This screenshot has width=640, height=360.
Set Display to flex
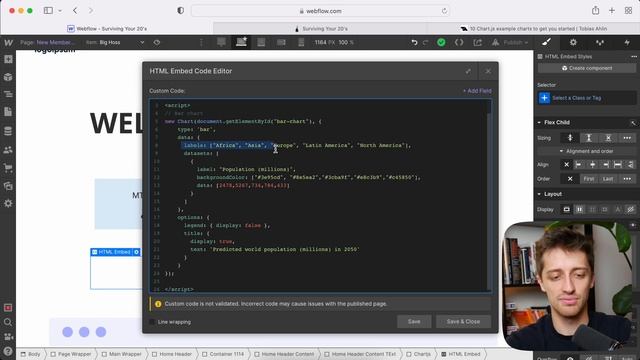click(x=579, y=209)
